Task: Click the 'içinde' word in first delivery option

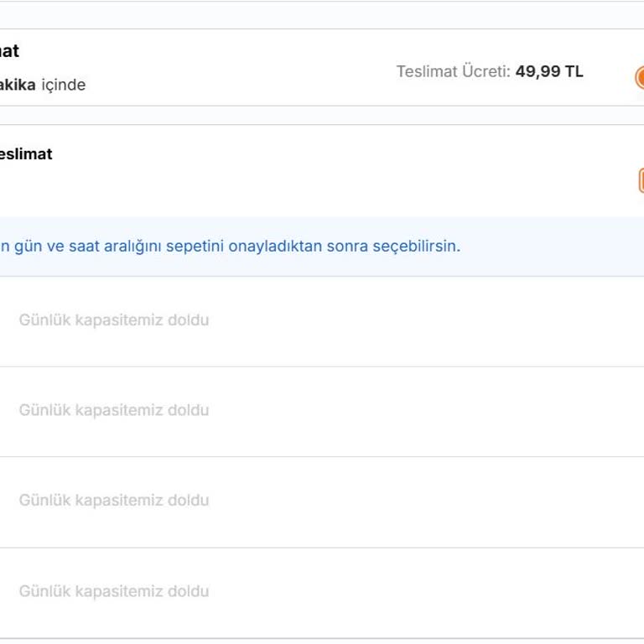Action: 63,85
